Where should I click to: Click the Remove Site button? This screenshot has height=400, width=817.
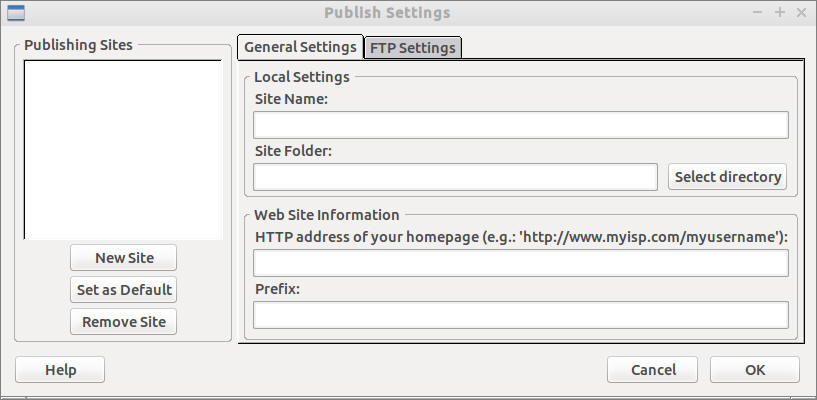point(124,322)
